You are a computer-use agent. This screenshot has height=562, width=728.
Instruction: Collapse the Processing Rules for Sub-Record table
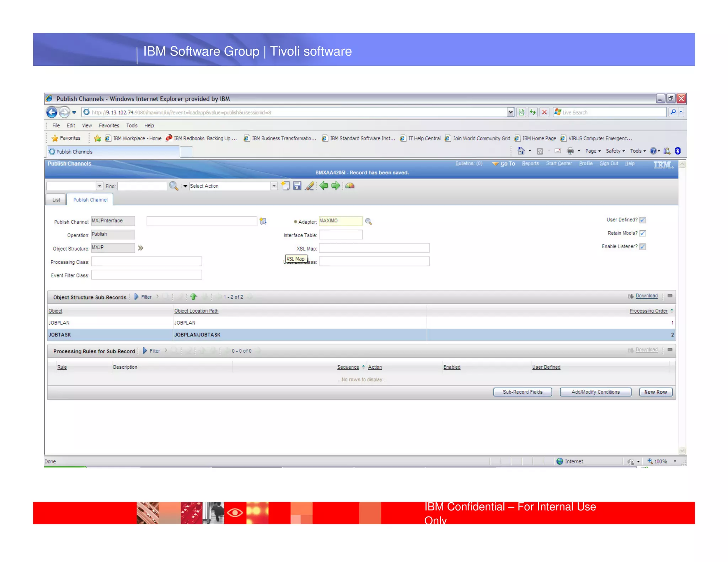click(x=670, y=350)
